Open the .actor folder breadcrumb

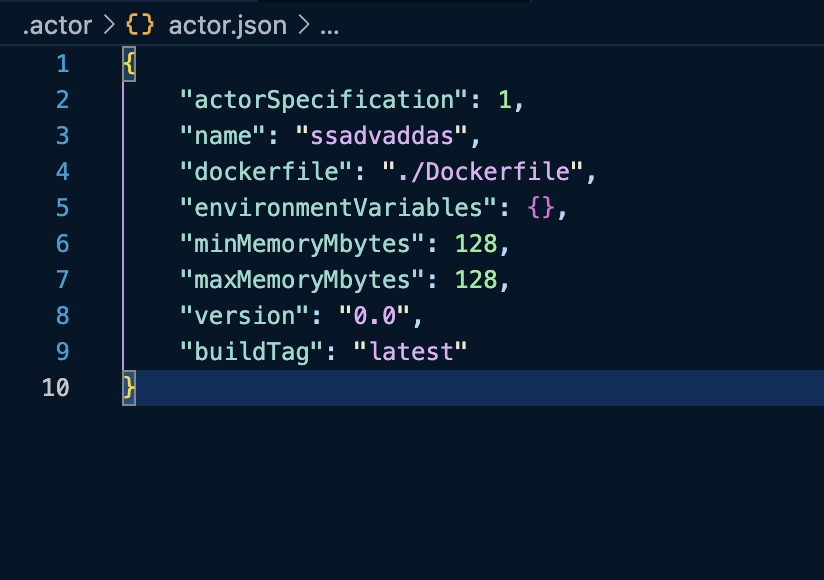[57, 25]
